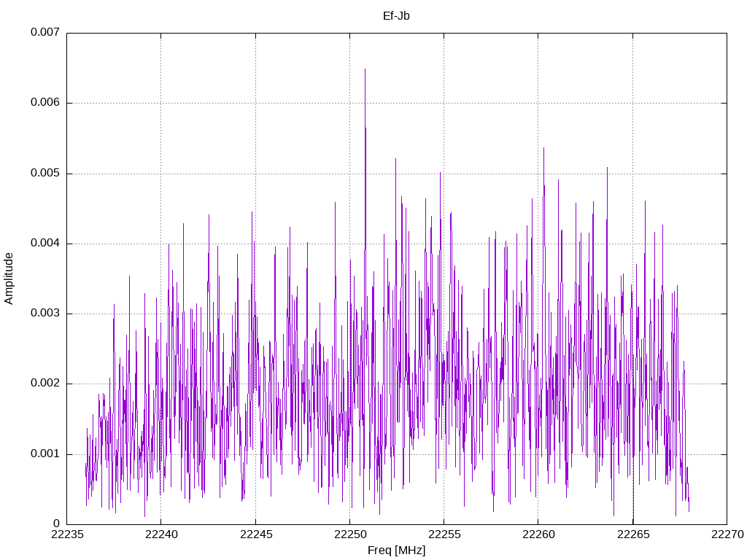Click the y-axis value 0.002

click(x=45, y=384)
